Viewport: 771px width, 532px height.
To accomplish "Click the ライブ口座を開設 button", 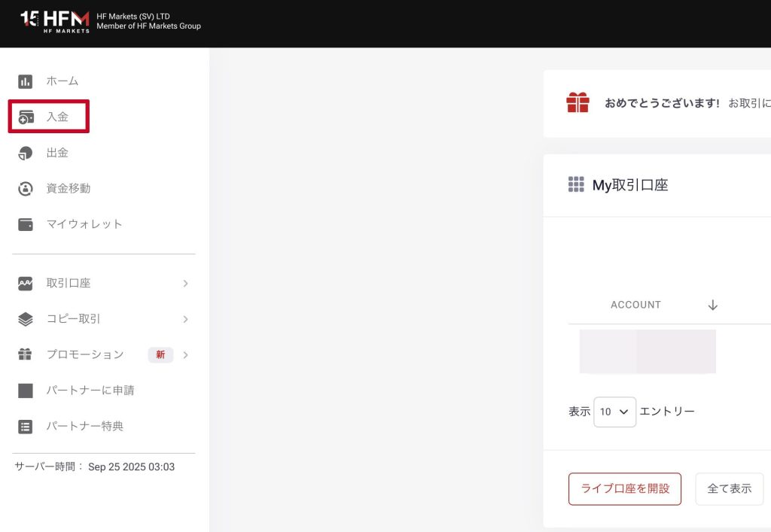I will tap(624, 488).
